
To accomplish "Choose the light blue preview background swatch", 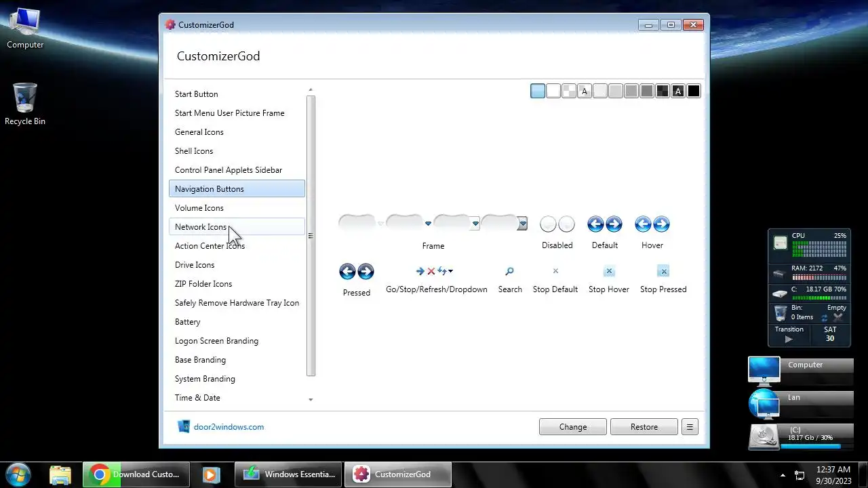I will [538, 91].
